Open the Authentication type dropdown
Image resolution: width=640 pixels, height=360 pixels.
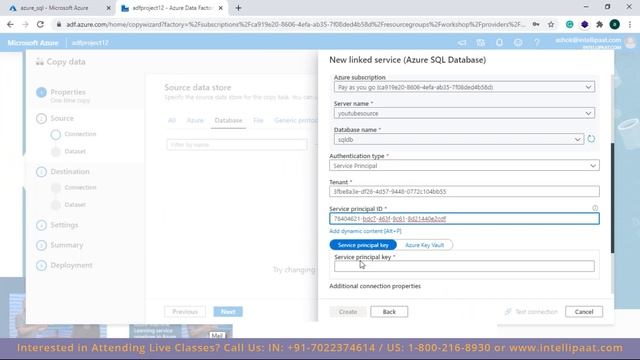coord(464,165)
